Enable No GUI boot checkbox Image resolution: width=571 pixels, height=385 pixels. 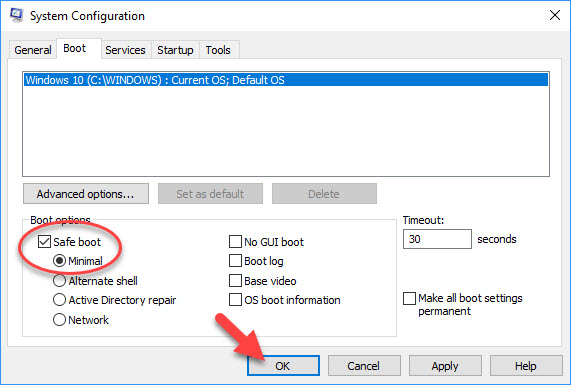[235, 241]
